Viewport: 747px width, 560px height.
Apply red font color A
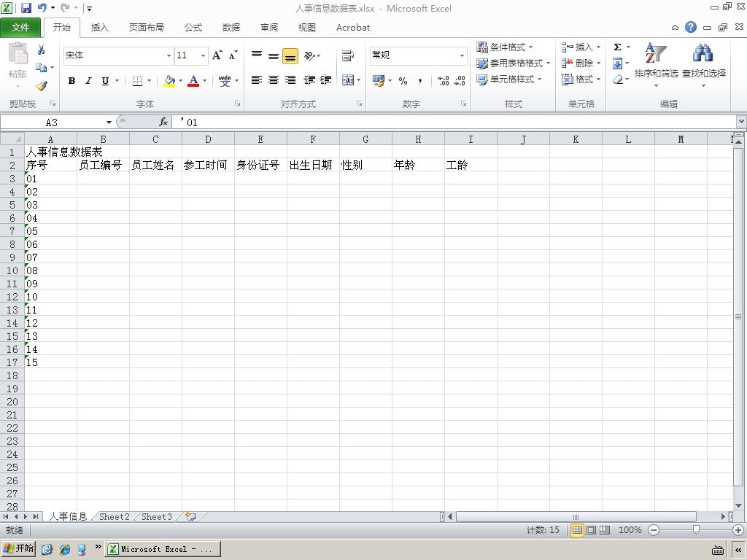(x=193, y=81)
